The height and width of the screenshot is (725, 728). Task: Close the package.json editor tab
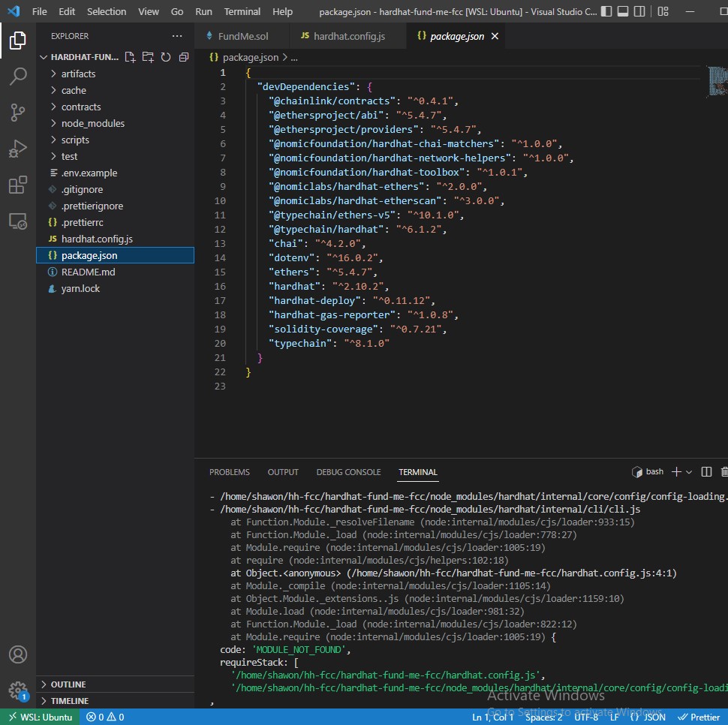pyautogui.click(x=495, y=36)
